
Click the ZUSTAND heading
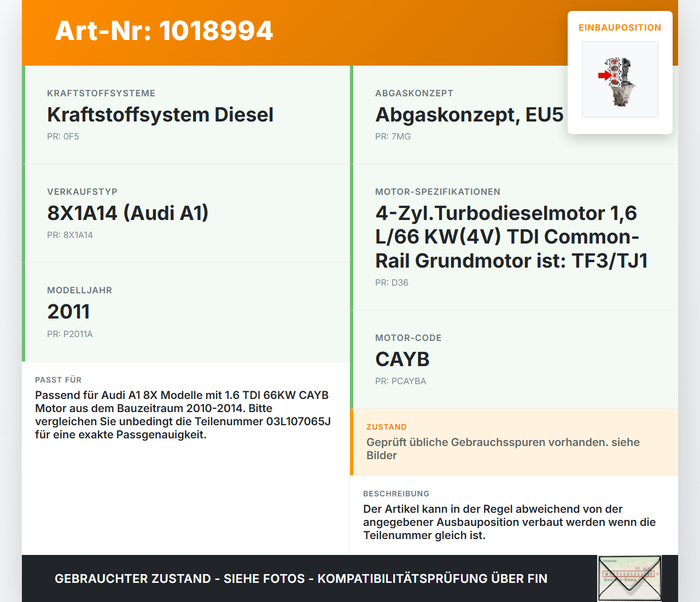point(386,427)
